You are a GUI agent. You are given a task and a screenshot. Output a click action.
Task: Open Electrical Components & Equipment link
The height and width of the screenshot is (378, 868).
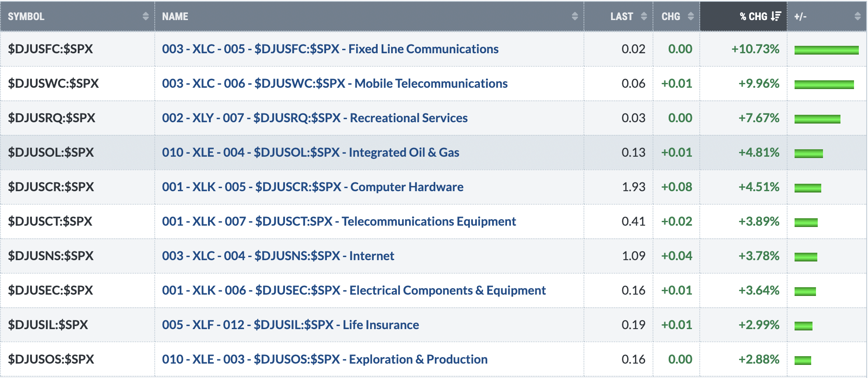pos(354,290)
